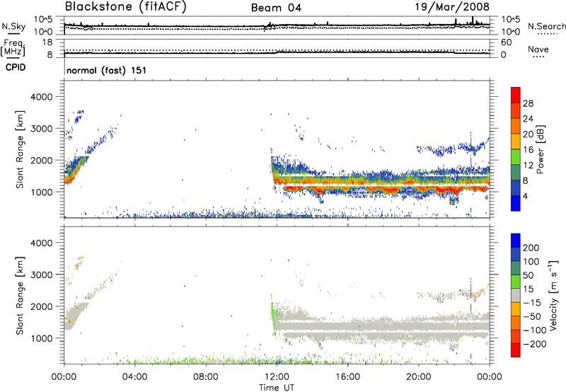The image size is (566, 392).
Task: Click the 19/Mar/2008 date label
Action: [x=452, y=7]
